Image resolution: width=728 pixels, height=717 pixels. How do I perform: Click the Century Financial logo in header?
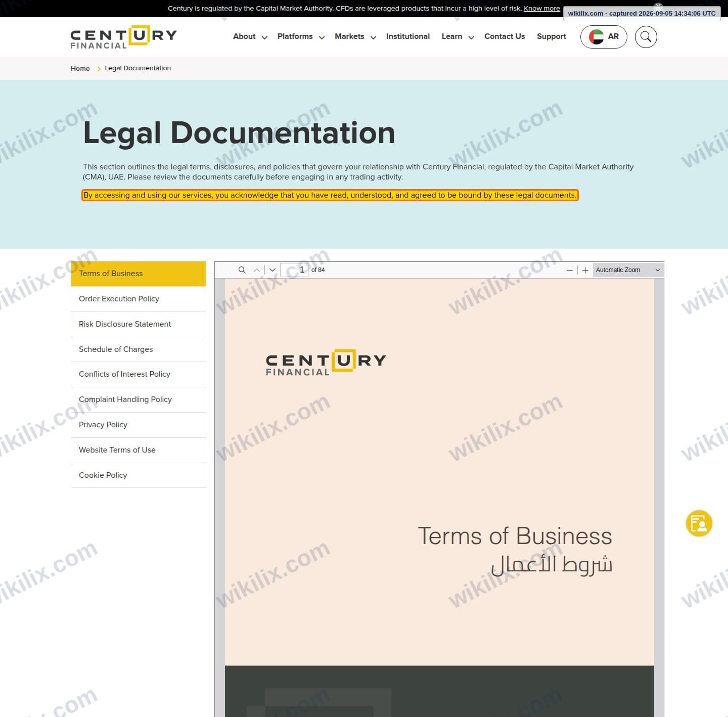tap(124, 36)
